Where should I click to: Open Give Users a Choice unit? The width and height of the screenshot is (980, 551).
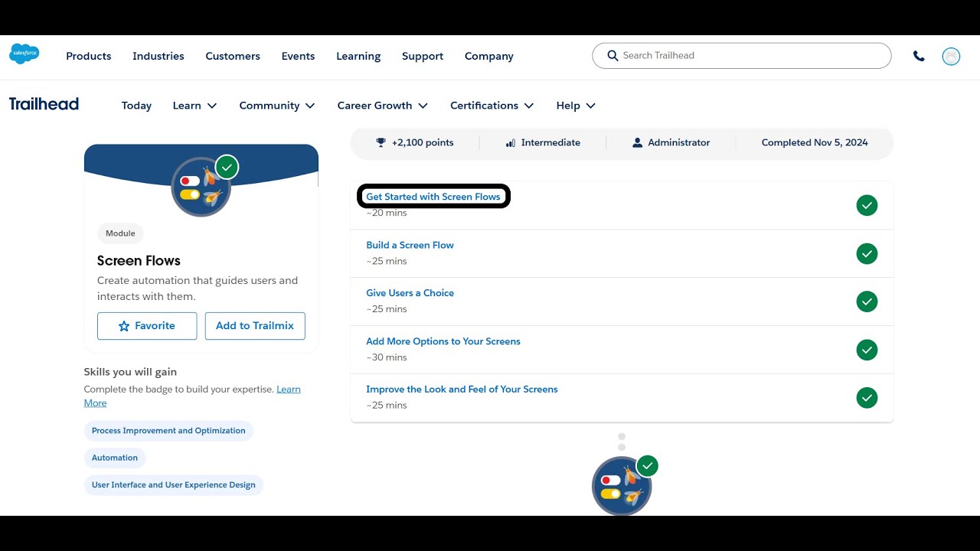coord(410,293)
